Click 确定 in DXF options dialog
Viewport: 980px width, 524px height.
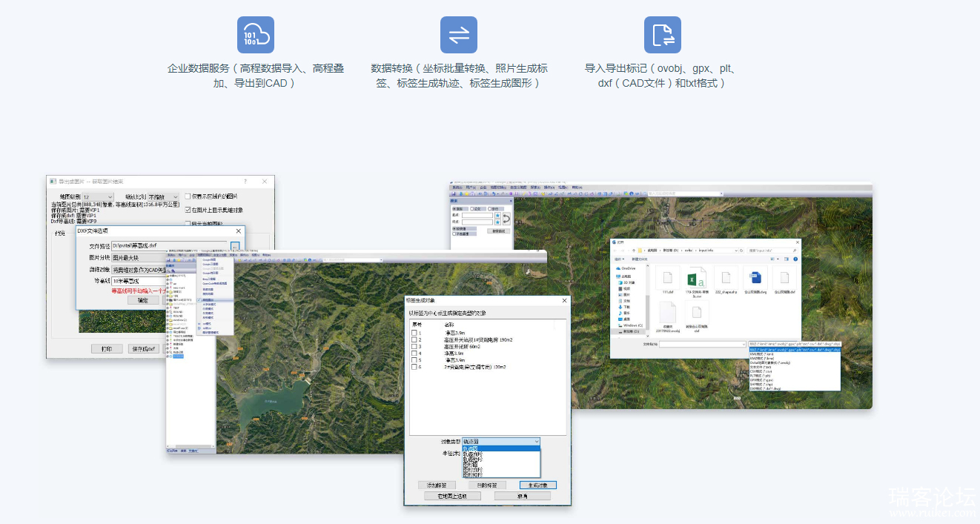[143, 301]
